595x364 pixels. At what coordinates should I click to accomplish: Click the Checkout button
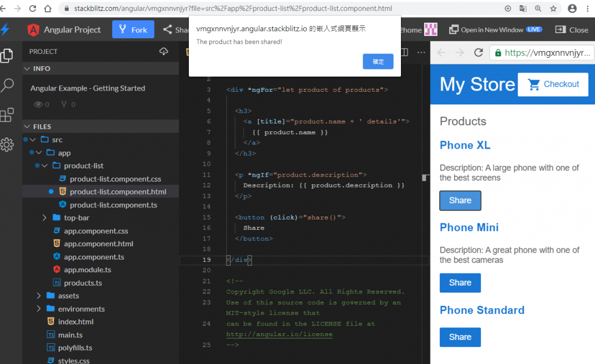coord(553,84)
